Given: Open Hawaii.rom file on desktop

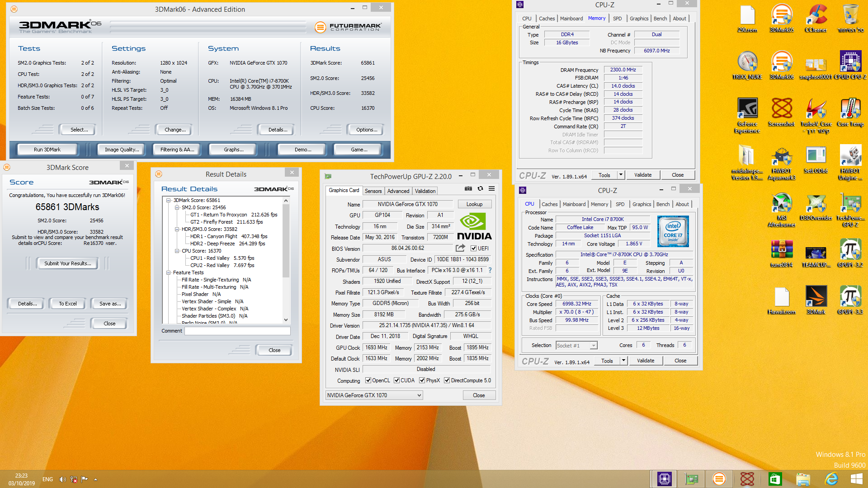Looking at the screenshot, I should pyautogui.click(x=782, y=301).
